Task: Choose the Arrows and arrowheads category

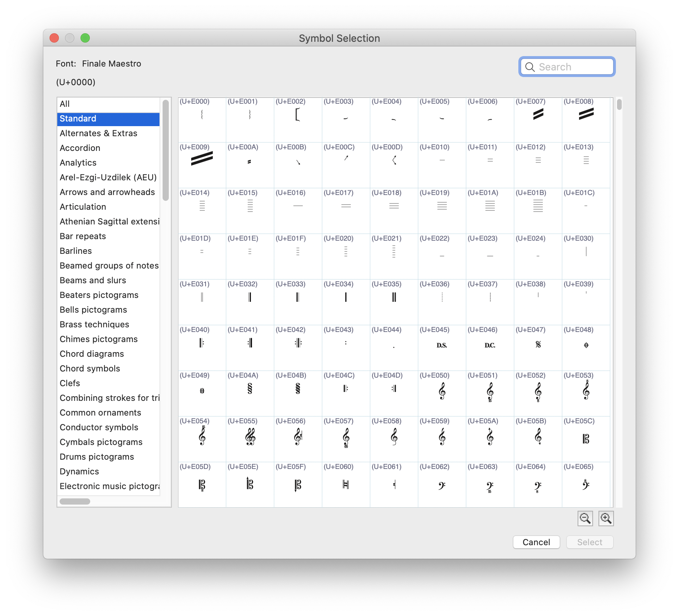Action: [107, 192]
